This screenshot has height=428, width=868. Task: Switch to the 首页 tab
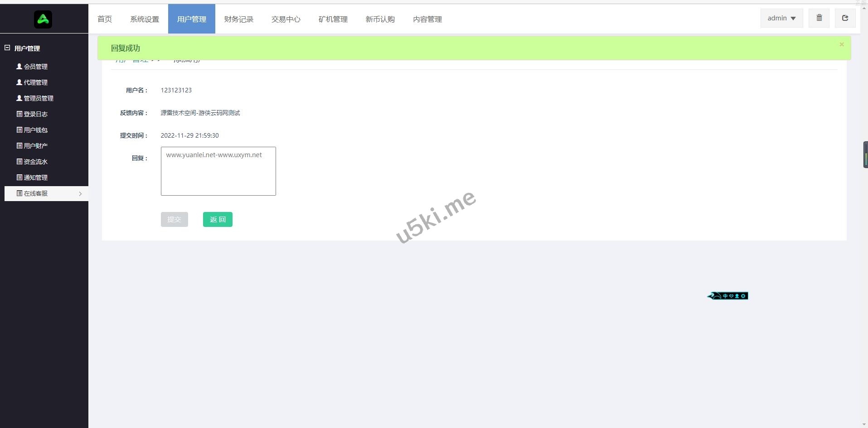(105, 19)
